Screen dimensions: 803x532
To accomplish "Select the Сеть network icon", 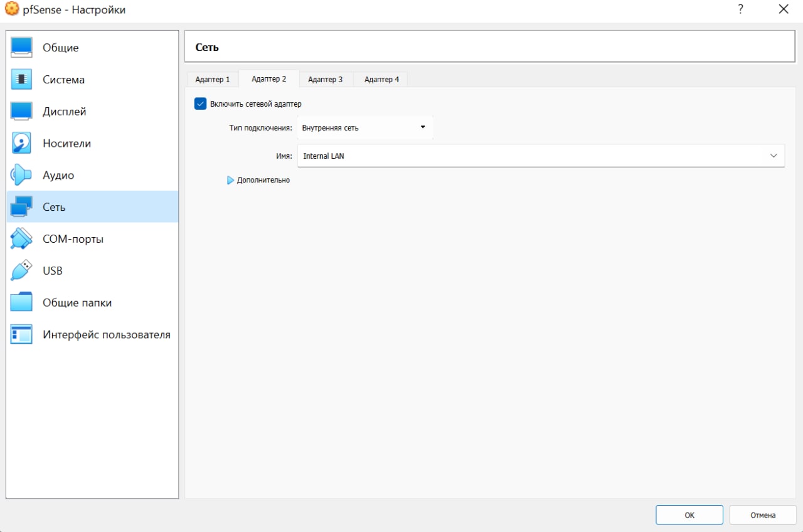I will (21, 207).
